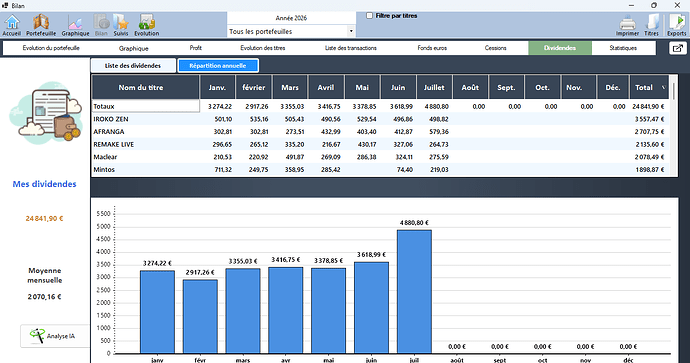Viewport: 690px width, 363px height.
Task: Switch to the Graphique tab
Action: [134, 48]
